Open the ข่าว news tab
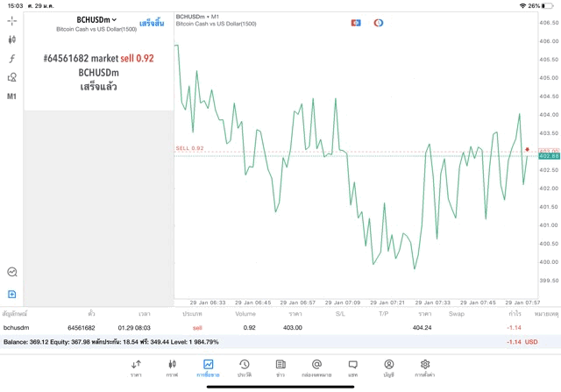The image size is (561, 392). [280, 368]
